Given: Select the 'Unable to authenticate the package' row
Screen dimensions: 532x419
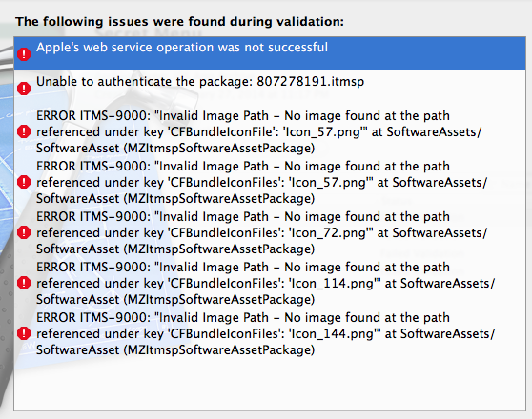Looking at the screenshot, I should click(x=270, y=89).
